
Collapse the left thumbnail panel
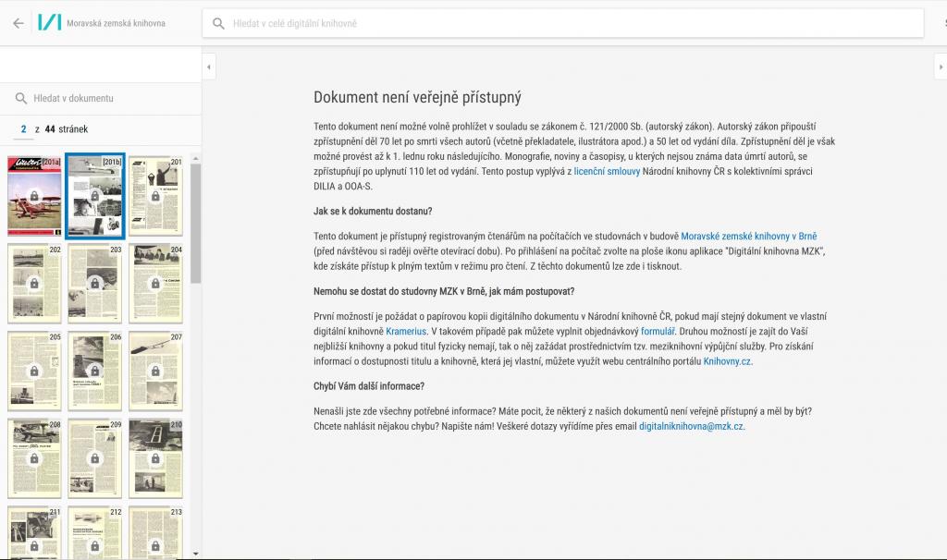pyautogui.click(x=208, y=67)
